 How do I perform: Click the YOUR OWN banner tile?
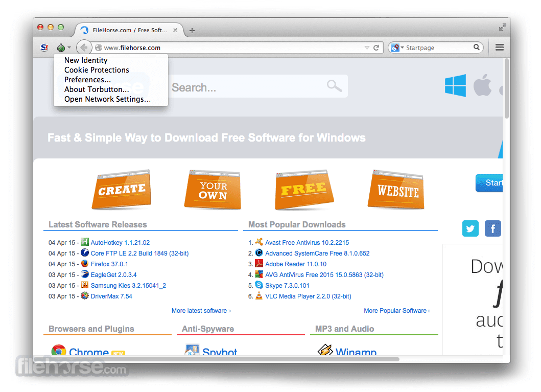pos(213,190)
